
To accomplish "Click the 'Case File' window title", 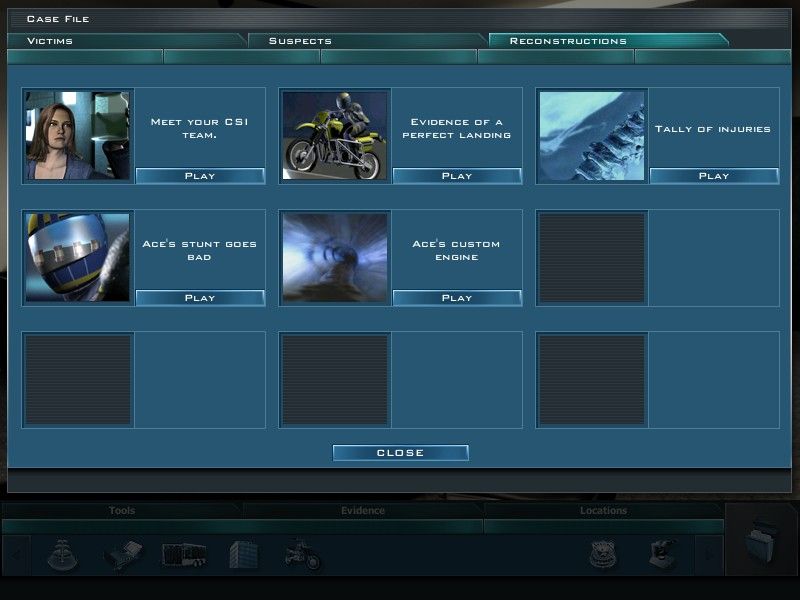I will 58,19.
